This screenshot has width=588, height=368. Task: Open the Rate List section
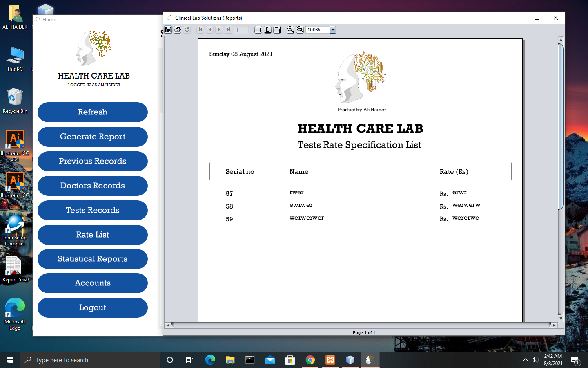[x=92, y=235]
